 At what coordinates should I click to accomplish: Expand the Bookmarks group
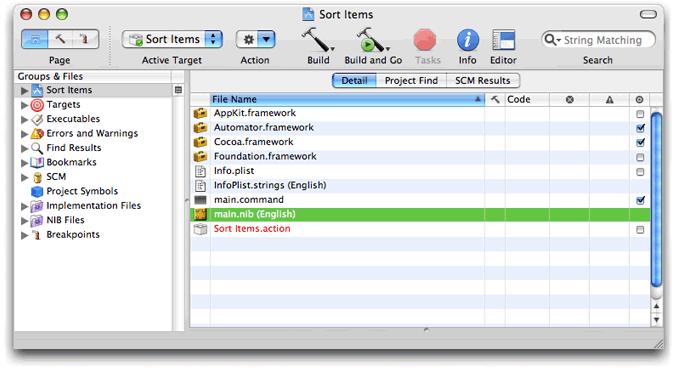[25, 163]
